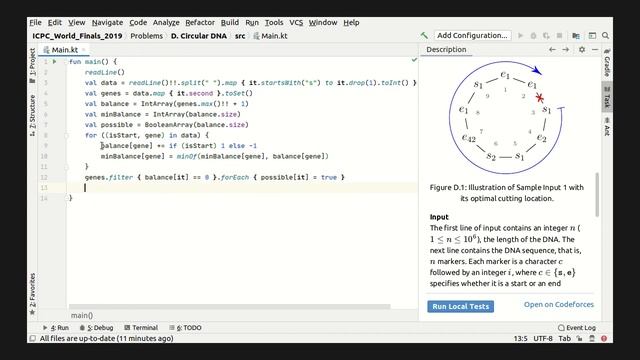The width and height of the screenshot is (640, 360).
Task: Close the Main.kt editor tab
Action: click(84, 50)
